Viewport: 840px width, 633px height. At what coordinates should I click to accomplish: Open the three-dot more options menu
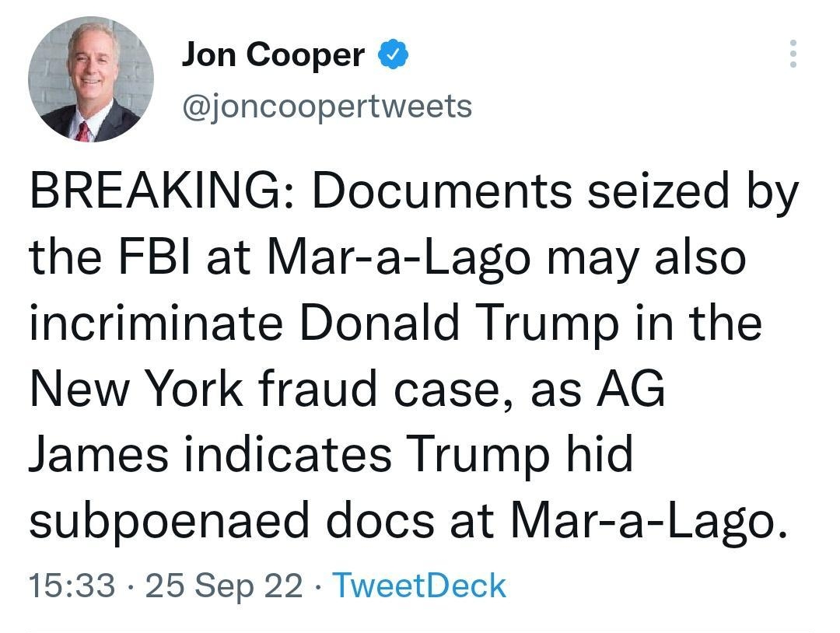point(794,54)
